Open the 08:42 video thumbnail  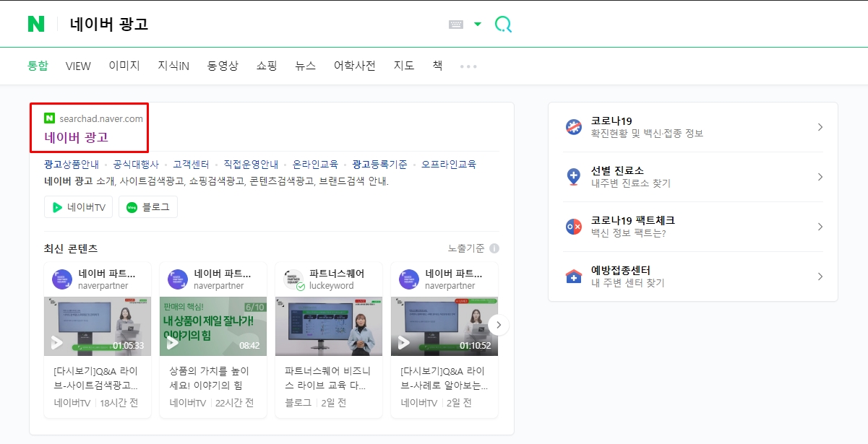tap(213, 326)
